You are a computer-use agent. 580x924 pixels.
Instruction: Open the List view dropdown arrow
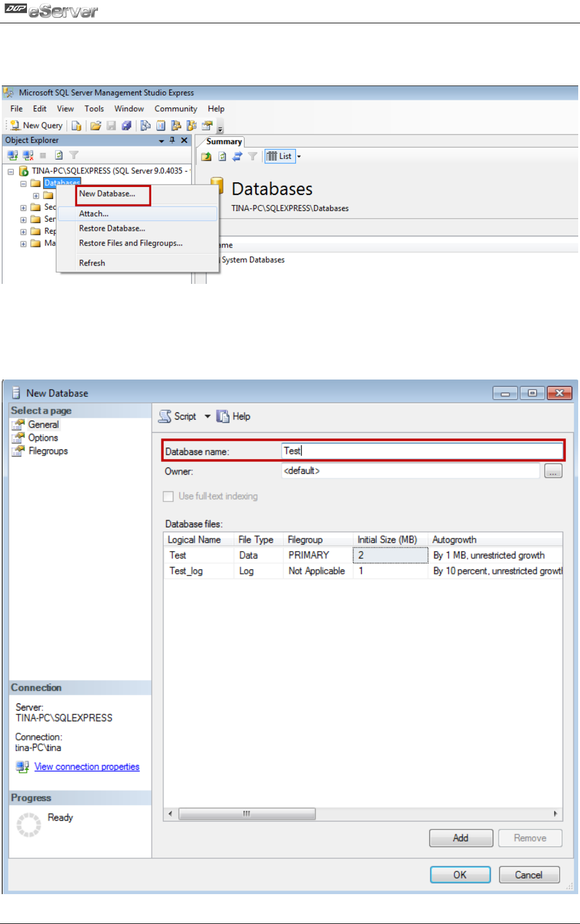pyautogui.click(x=299, y=157)
